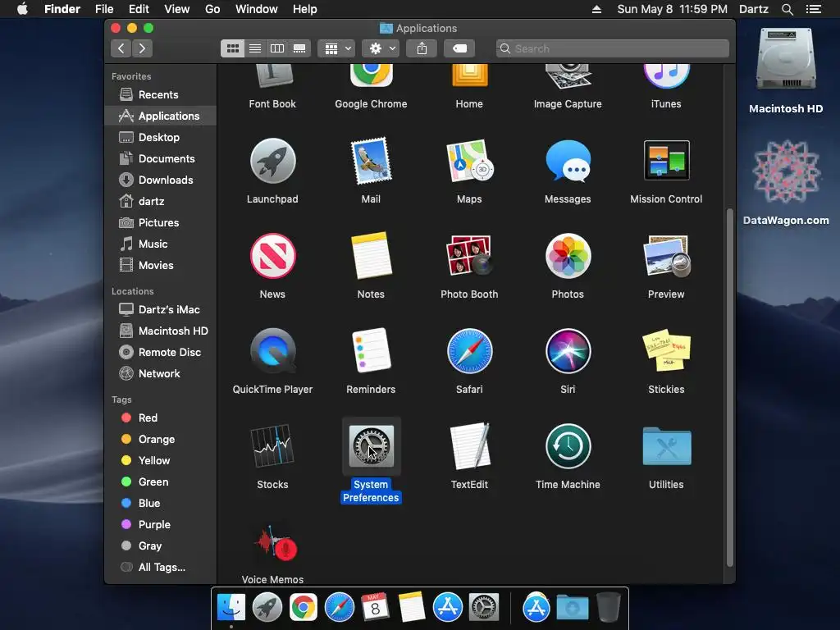Open the Launchpad application icon
This screenshot has width=840, height=630.
(x=272, y=162)
